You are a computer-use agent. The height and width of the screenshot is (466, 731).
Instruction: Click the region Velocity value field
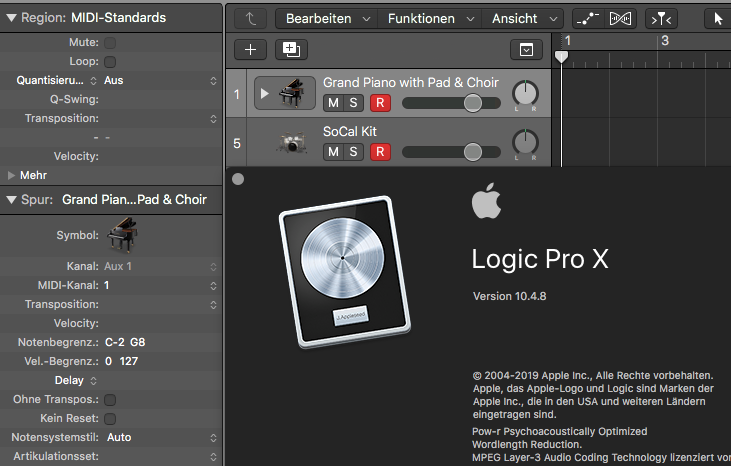tap(160, 156)
